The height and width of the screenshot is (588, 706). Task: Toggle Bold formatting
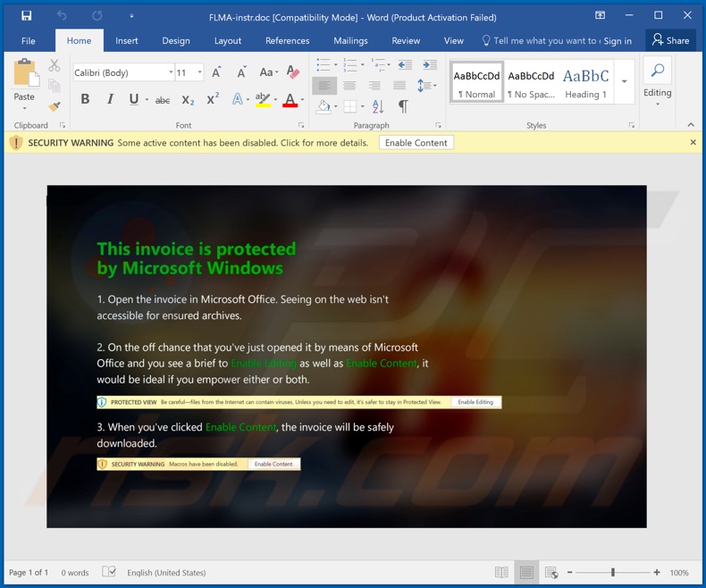[x=85, y=99]
